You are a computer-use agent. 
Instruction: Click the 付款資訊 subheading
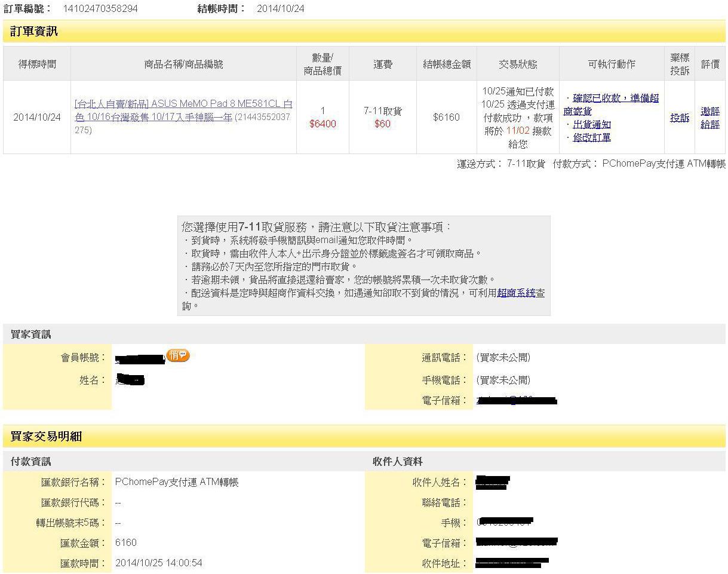[x=30, y=462]
